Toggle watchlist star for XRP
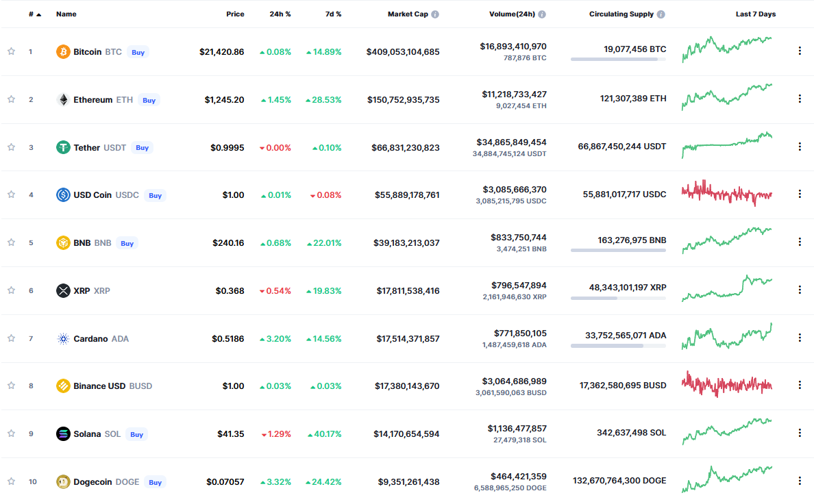Viewport: 814px width, 504px height. point(11,290)
